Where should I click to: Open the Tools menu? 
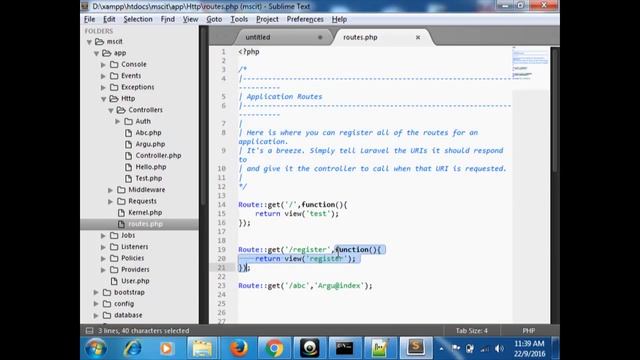point(239,19)
